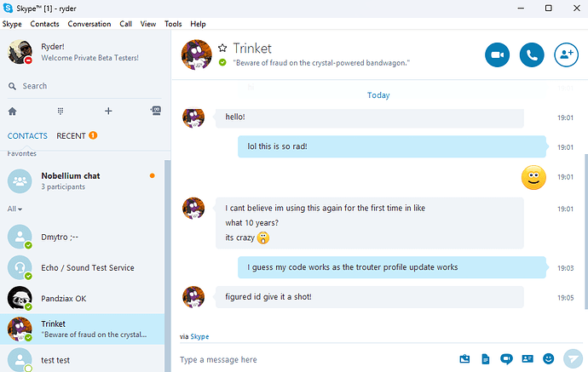Click the message input field
Image resolution: width=588 pixels, height=372 pixels.
click(315, 359)
